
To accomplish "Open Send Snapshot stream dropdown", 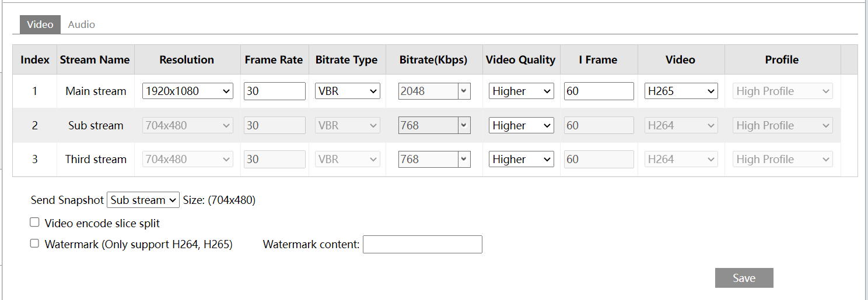I will click(x=143, y=200).
